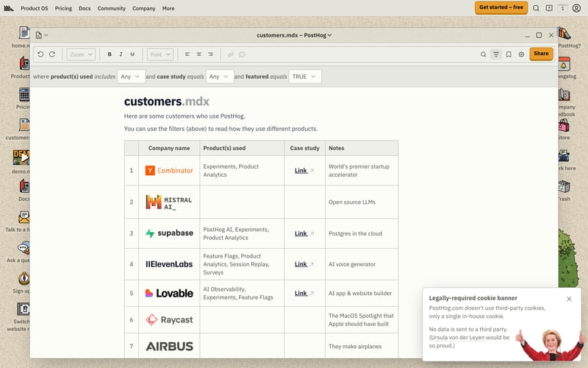Open the chat help icon in top bar
Screen dimensions: 588x368
click(x=549, y=8)
